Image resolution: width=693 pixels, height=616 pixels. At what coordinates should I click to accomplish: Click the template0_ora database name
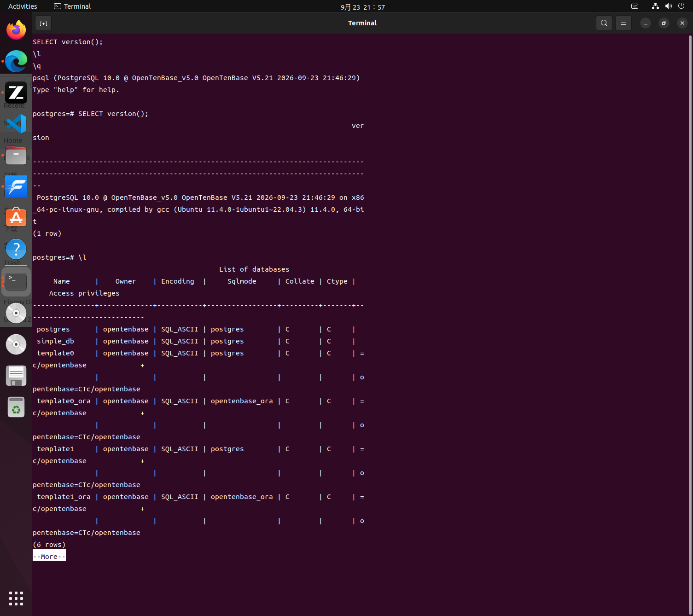[x=64, y=401]
